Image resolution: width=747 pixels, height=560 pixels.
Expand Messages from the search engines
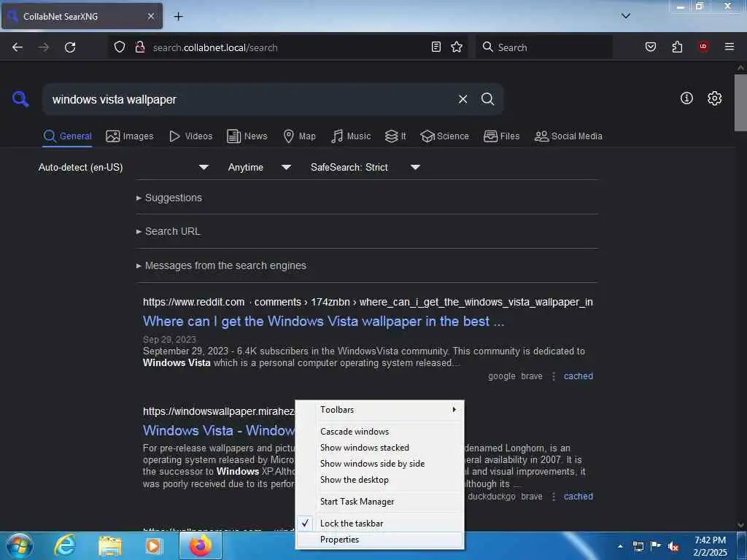225,265
